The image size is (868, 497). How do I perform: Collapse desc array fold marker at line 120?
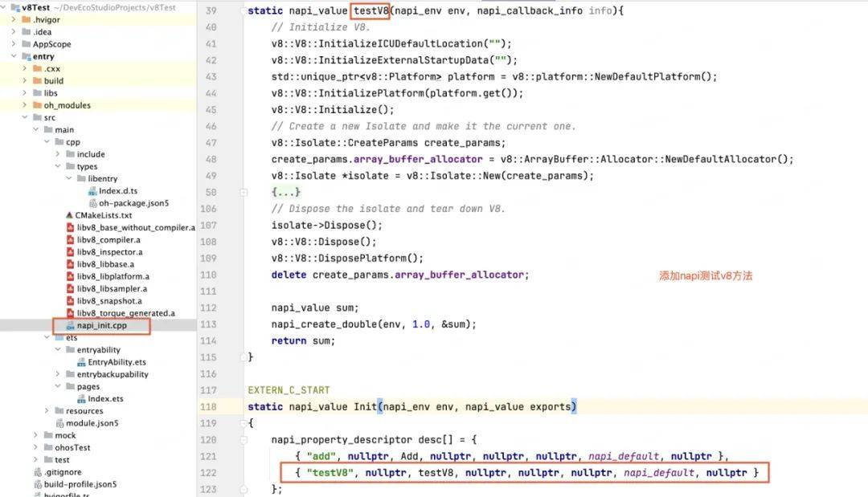click(244, 440)
